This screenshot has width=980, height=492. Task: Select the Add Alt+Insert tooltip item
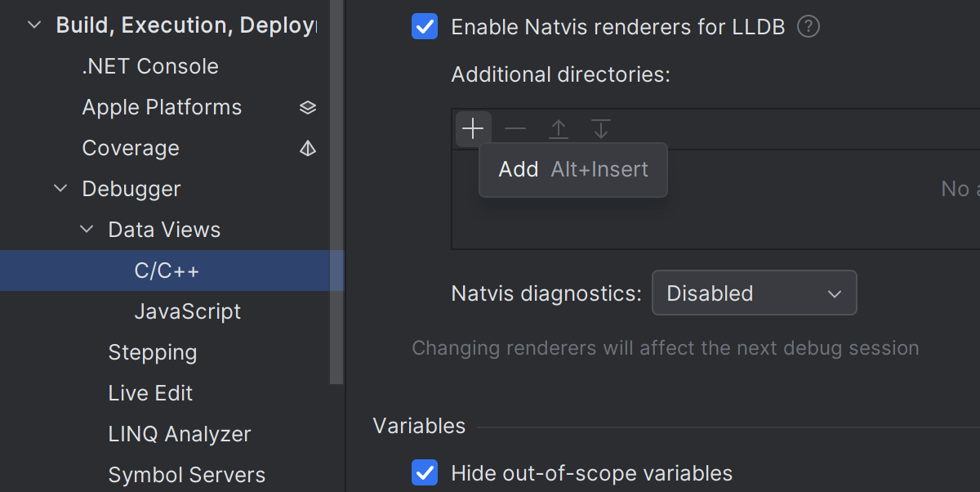572,170
